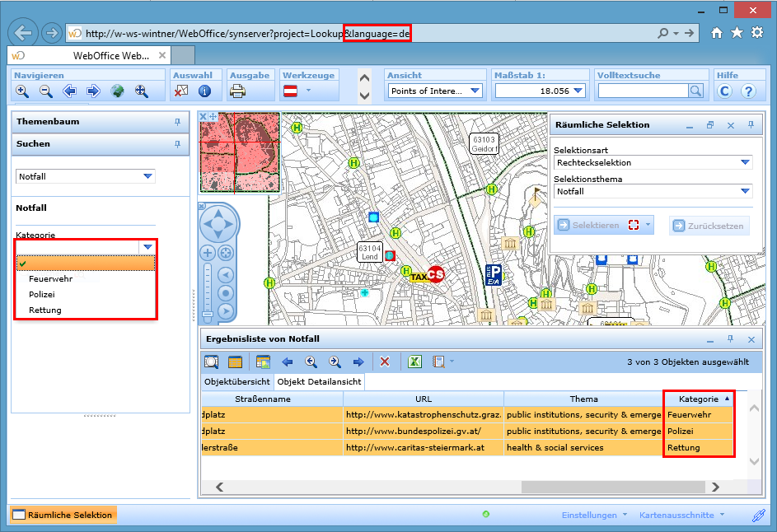Screen dimensions: 777x532
Task: Click into the Volltextsuche text field
Action: [x=642, y=91]
